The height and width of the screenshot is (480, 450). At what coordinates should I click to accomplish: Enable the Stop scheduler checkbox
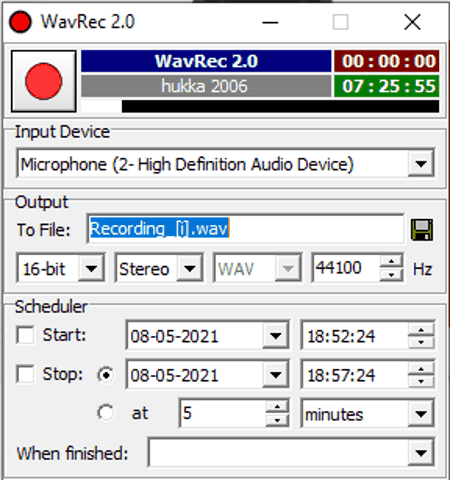[25, 374]
